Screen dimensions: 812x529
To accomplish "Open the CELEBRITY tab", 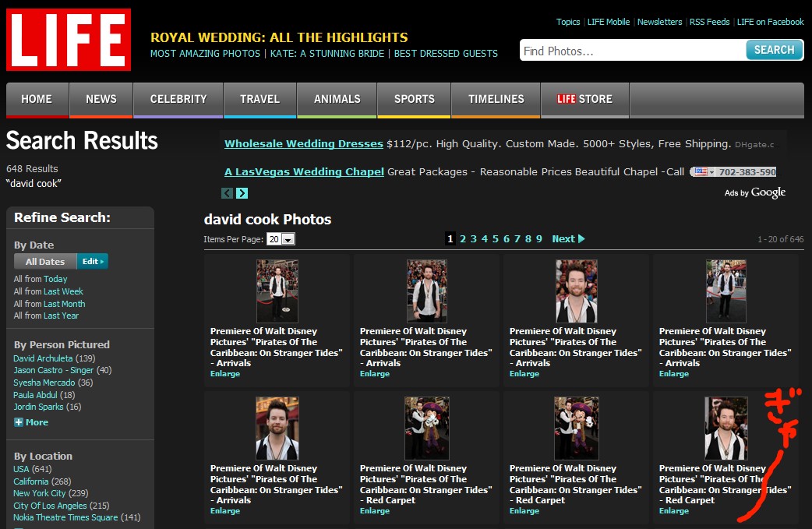I will click(x=178, y=100).
